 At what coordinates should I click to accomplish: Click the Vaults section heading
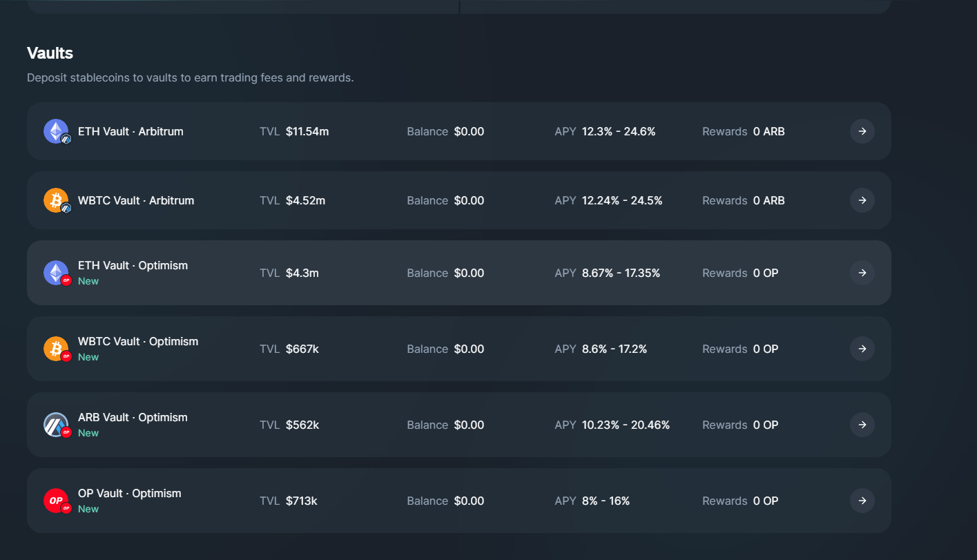click(50, 52)
